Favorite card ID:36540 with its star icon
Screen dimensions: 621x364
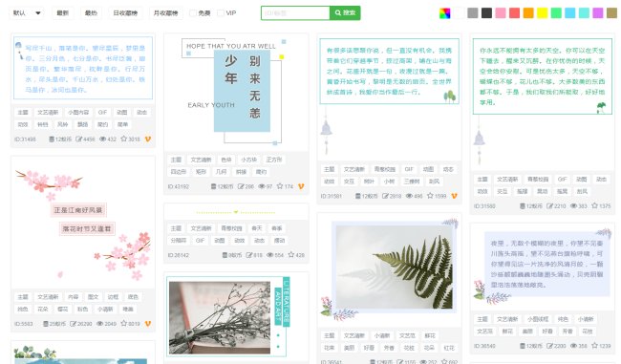point(595,345)
